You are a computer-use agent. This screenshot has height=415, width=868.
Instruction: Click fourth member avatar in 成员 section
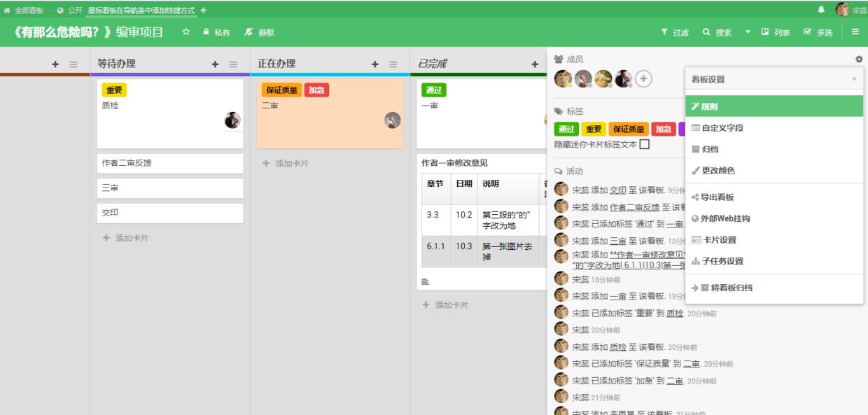(624, 79)
